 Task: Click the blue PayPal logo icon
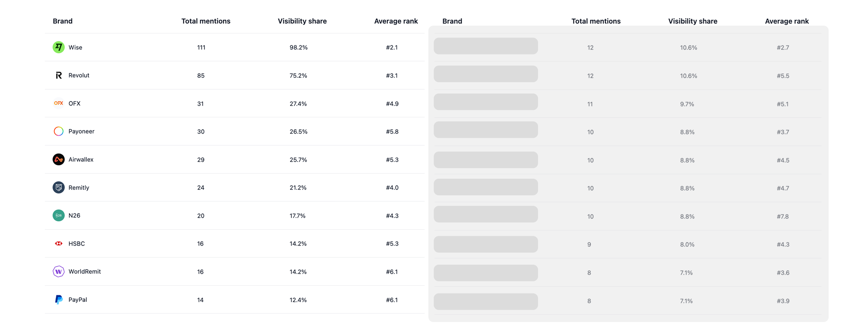pyautogui.click(x=59, y=299)
